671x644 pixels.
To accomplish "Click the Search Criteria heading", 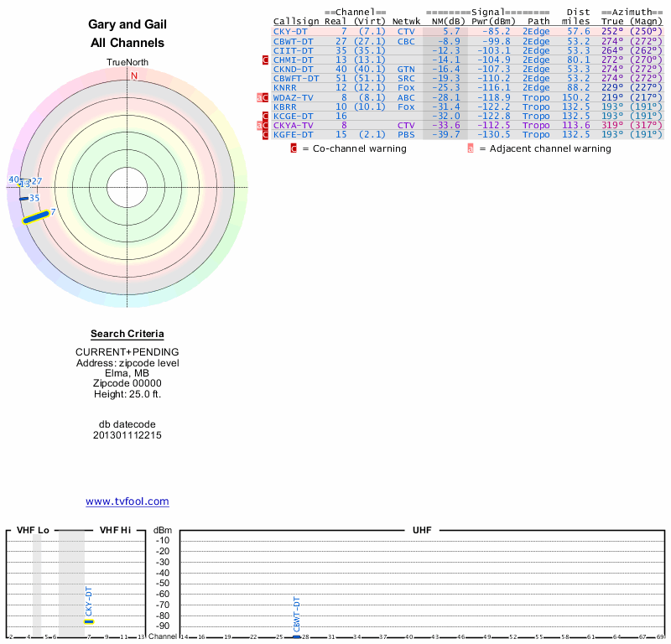I will point(127,334).
